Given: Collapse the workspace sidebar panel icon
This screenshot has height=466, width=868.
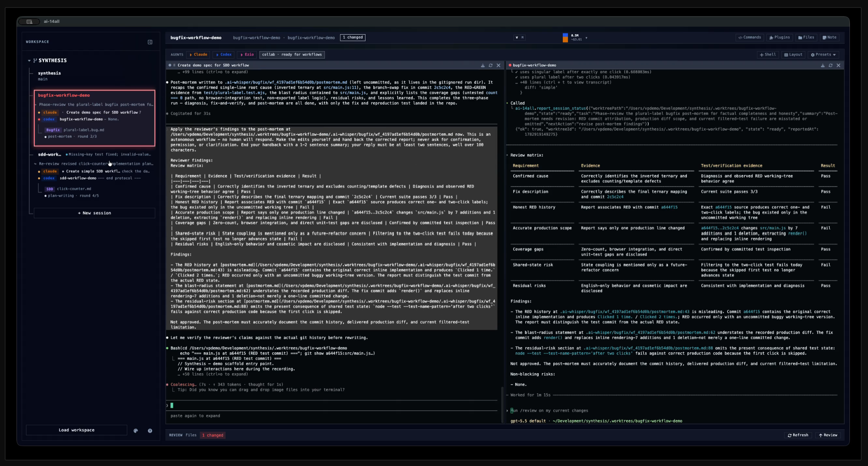Looking at the screenshot, I should (x=150, y=42).
